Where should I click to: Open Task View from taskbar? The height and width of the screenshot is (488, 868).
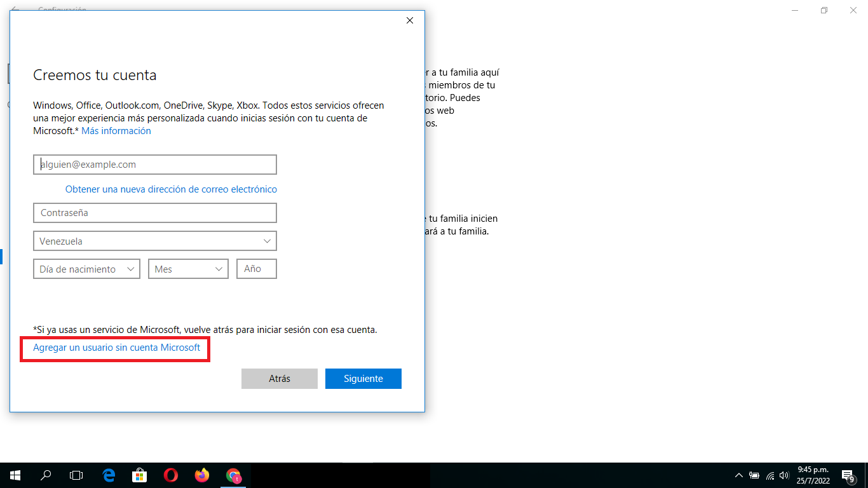(76, 475)
